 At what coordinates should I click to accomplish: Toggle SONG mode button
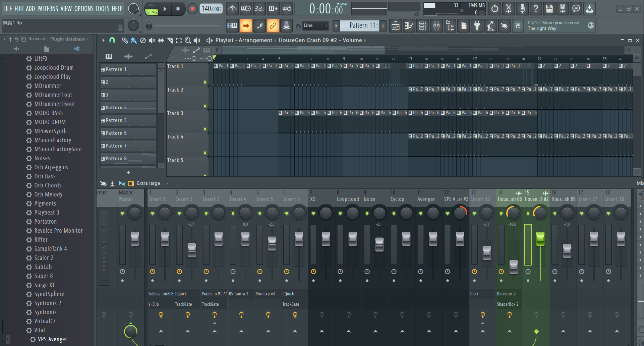tap(152, 12)
